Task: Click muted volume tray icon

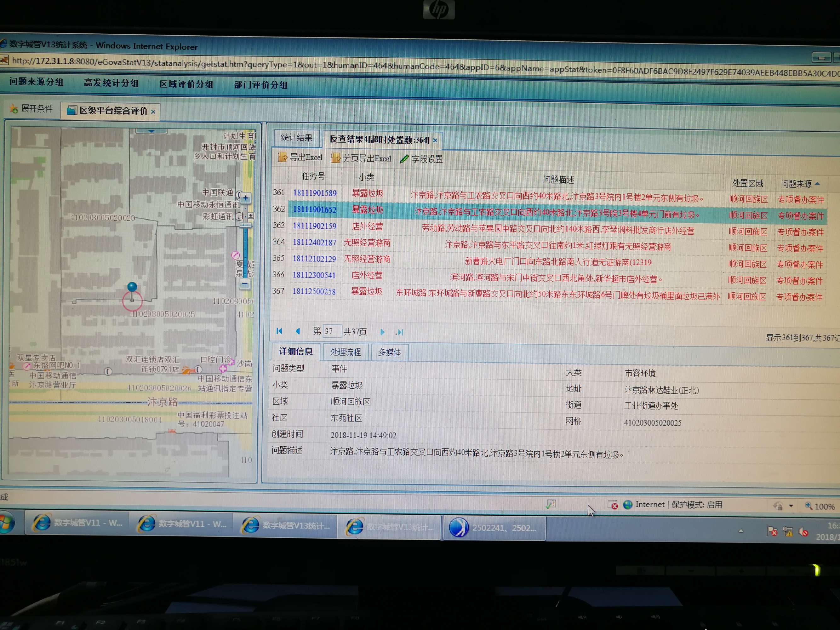Action: point(803,532)
